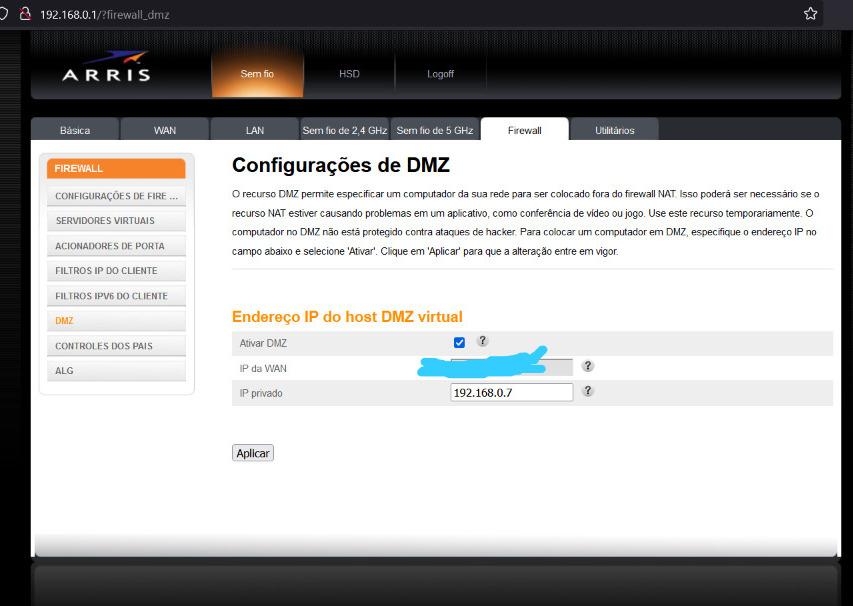Open Filtros IPv6 do Cliente sidebar item
The image size is (853, 606).
tap(116, 296)
